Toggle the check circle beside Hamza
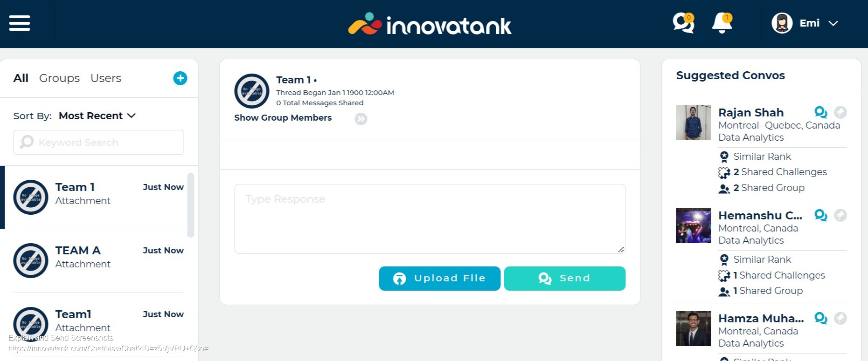868x361 pixels. (840, 318)
